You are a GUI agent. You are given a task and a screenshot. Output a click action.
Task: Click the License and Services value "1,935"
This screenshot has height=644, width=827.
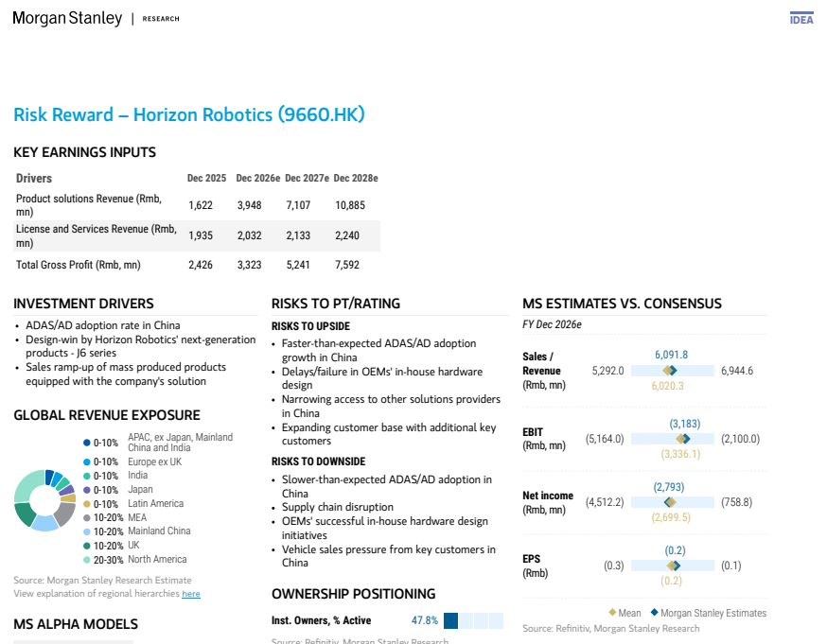[x=201, y=235]
